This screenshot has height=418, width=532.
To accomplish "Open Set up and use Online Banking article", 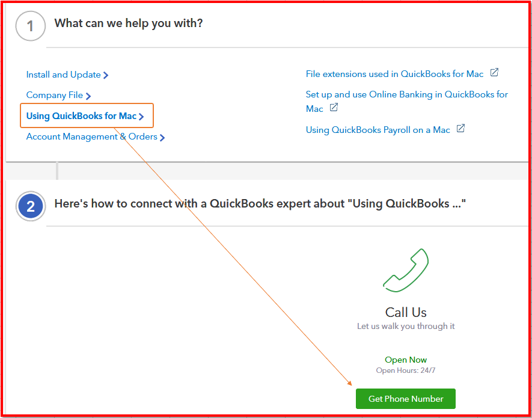I will point(406,94).
